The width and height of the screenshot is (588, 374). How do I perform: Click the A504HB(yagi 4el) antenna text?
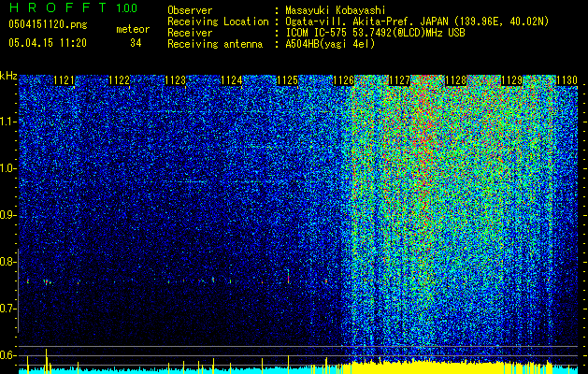(330, 44)
